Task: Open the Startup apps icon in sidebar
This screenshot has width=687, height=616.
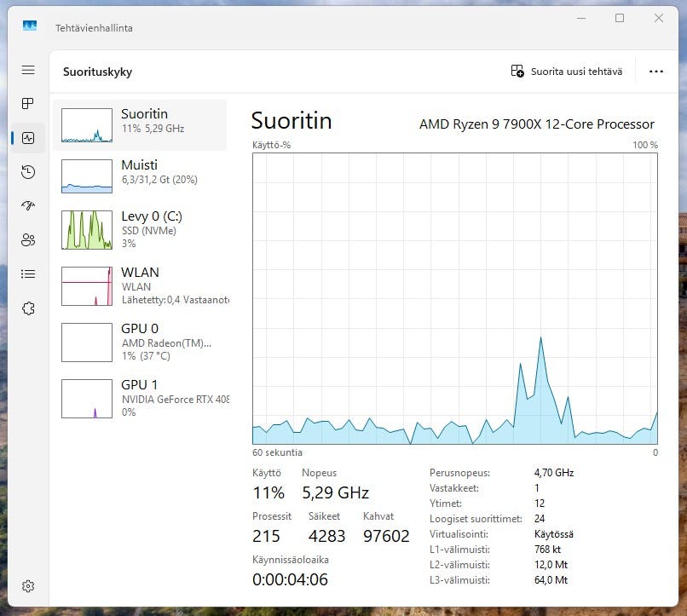Action: tap(28, 205)
